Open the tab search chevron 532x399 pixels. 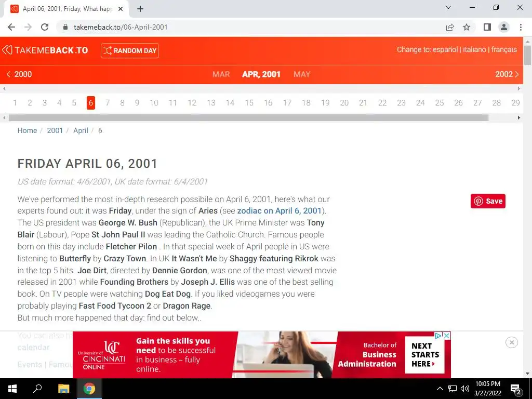tap(448, 7)
